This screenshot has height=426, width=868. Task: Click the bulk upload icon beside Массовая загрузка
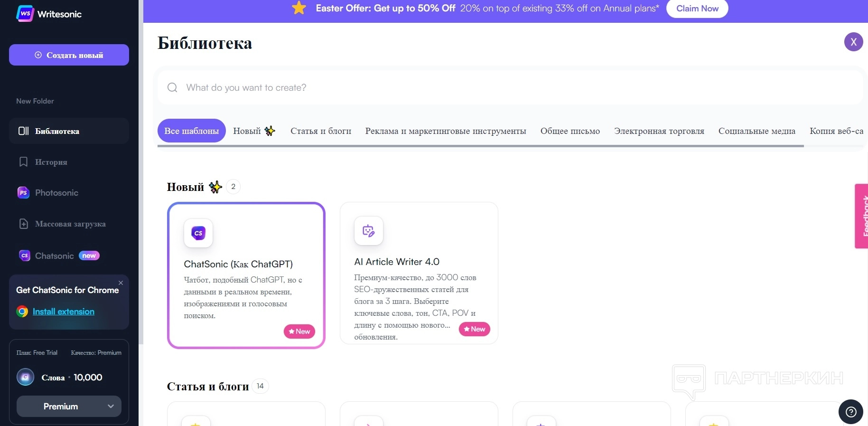[x=23, y=224]
